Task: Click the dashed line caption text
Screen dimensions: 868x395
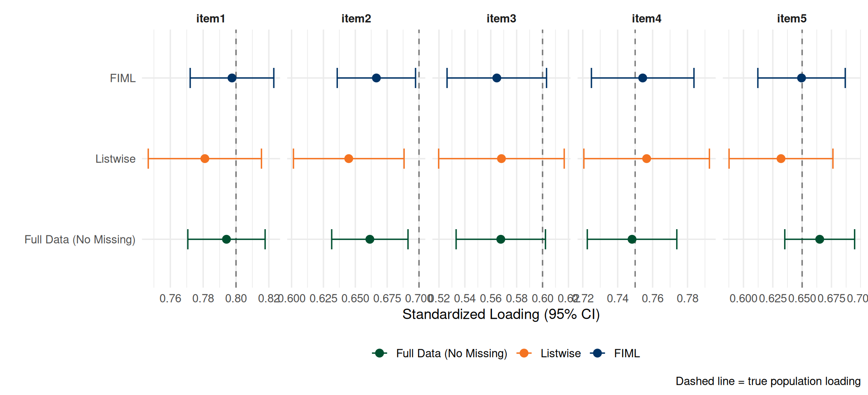Action: click(x=768, y=381)
